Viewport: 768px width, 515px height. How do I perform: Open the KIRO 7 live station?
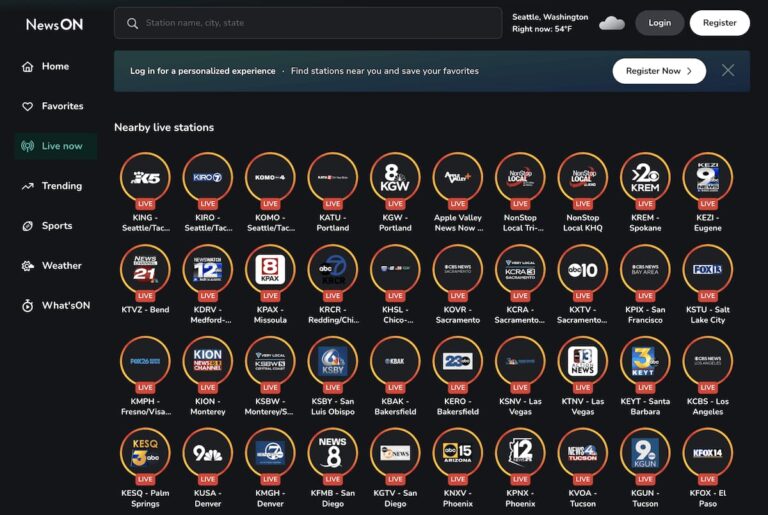(x=207, y=178)
